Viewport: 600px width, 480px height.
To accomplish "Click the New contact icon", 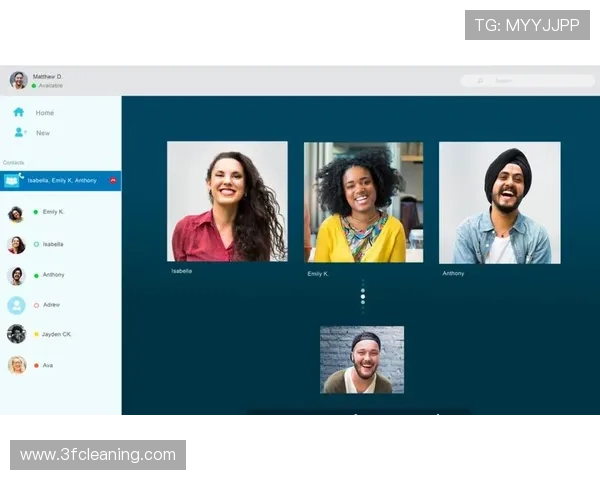I will pos(18,133).
